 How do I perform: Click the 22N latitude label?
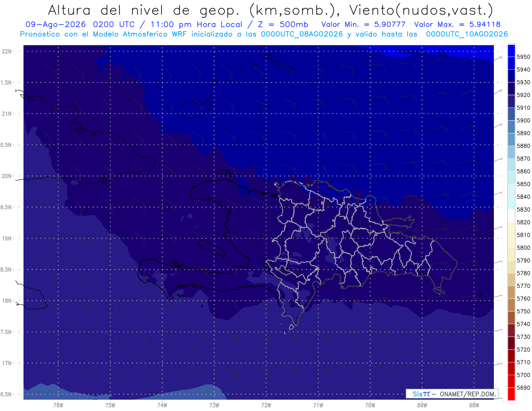pos(7,51)
